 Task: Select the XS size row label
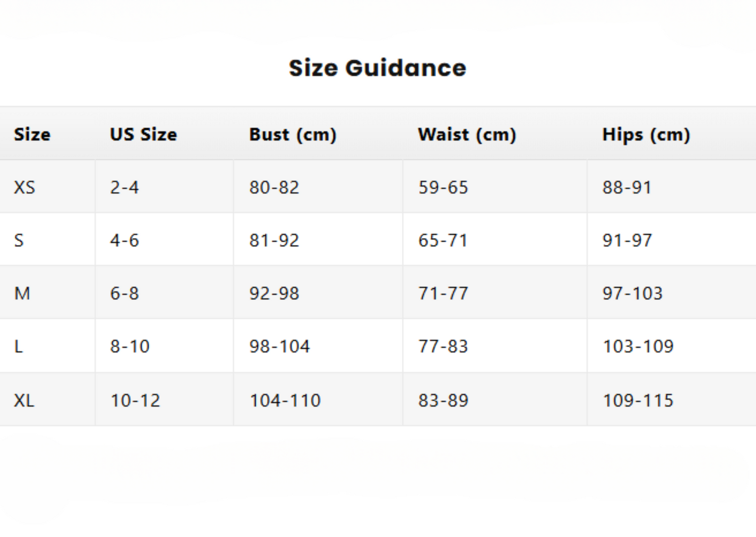[x=25, y=187]
